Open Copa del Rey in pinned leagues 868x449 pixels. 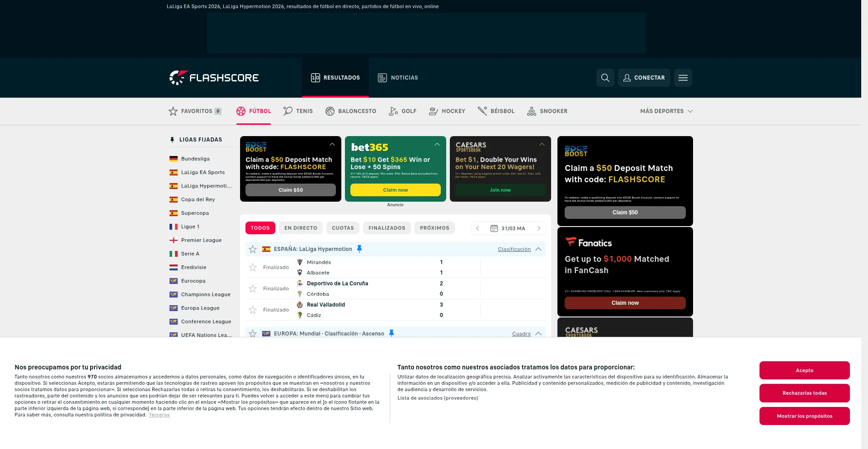tap(198, 199)
